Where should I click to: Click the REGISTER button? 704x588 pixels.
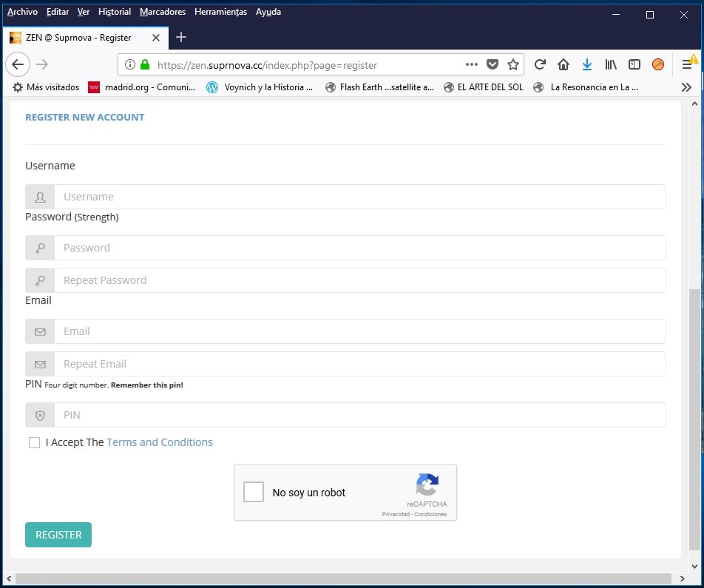tap(58, 534)
